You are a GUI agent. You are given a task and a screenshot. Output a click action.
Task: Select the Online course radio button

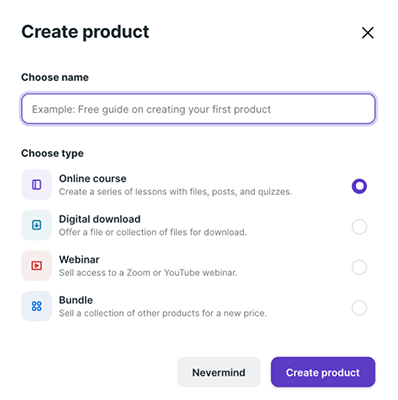pyautogui.click(x=359, y=186)
